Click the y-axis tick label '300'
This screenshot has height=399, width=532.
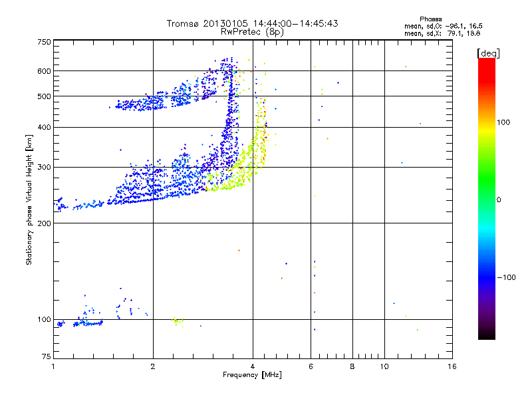tap(44, 167)
